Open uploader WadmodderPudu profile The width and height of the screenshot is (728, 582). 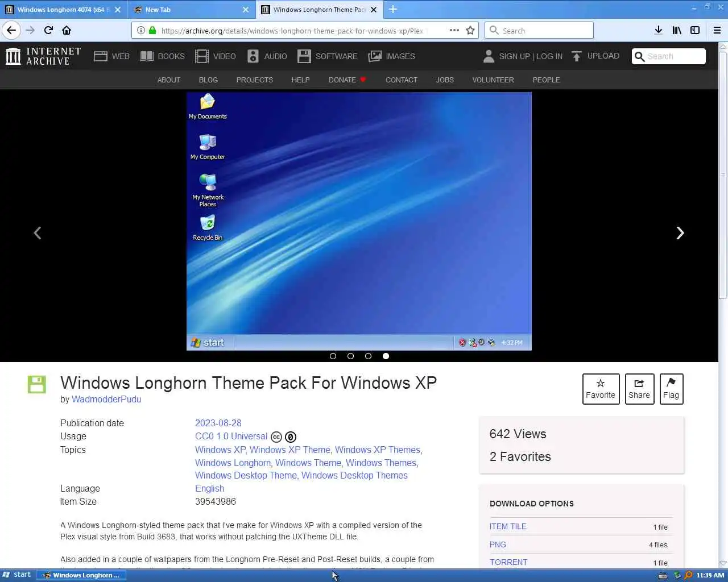[106, 399]
